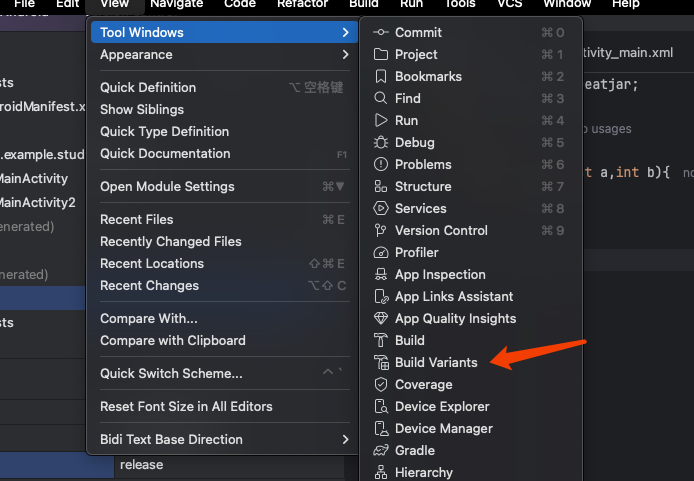This screenshot has height=481, width=694.
Task: Select Recent Files menu entry
Action: (137, 219)
